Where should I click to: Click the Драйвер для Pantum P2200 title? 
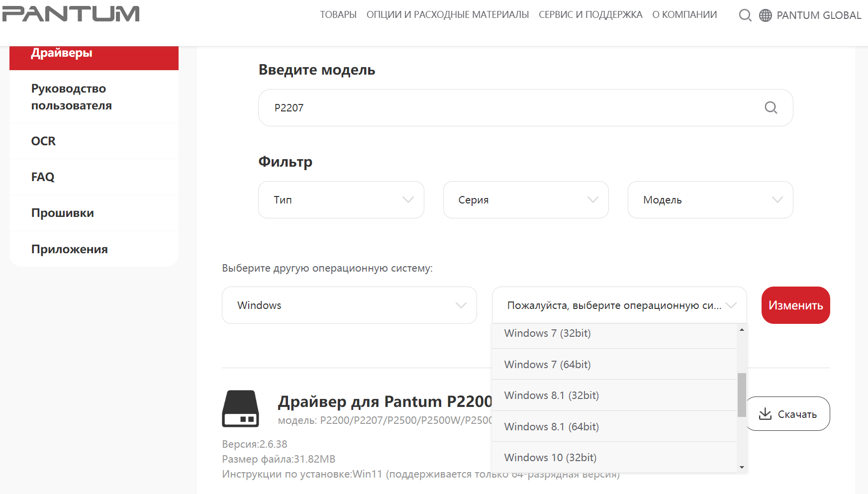[385, 401]
